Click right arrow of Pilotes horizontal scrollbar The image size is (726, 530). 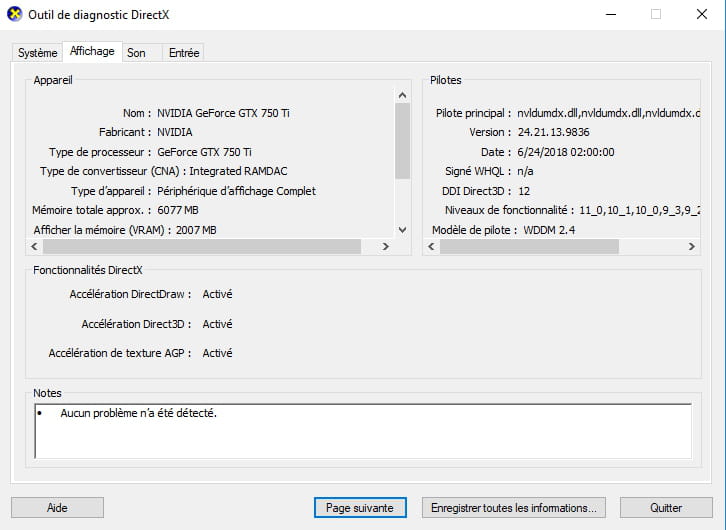pyautogui.click(x=691, y=246)
